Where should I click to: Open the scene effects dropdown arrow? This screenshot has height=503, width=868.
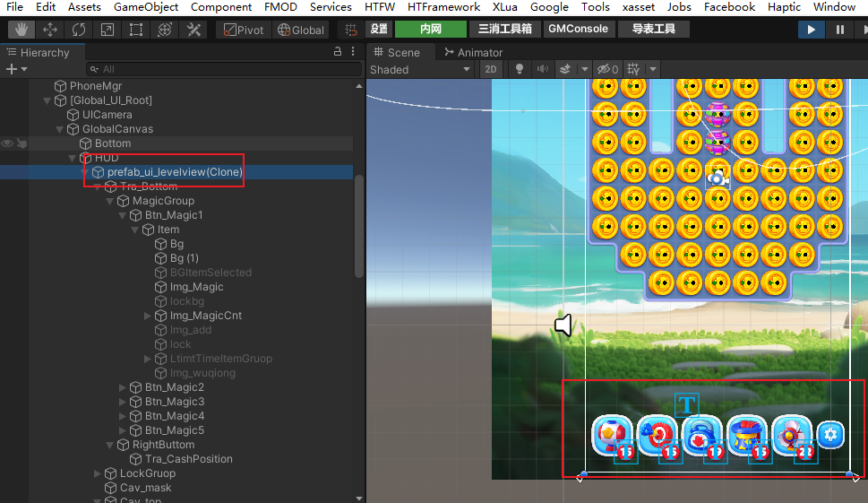585,69
